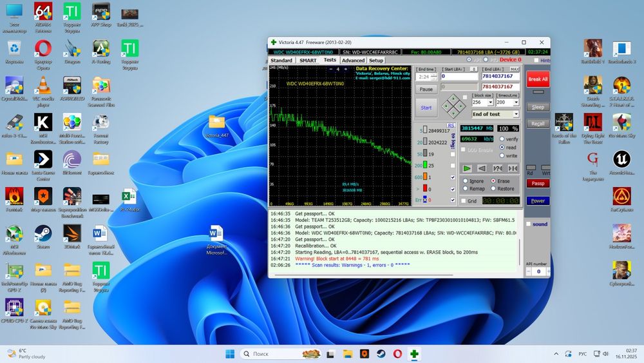644x363 pixels.
Task: Click the RS reset counters button
Action: [451, 125]
